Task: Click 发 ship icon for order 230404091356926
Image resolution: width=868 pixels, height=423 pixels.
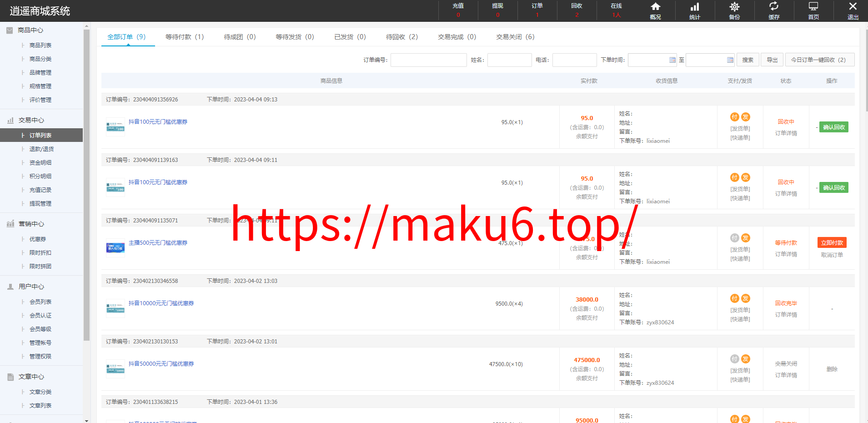Action: [746, 117]
